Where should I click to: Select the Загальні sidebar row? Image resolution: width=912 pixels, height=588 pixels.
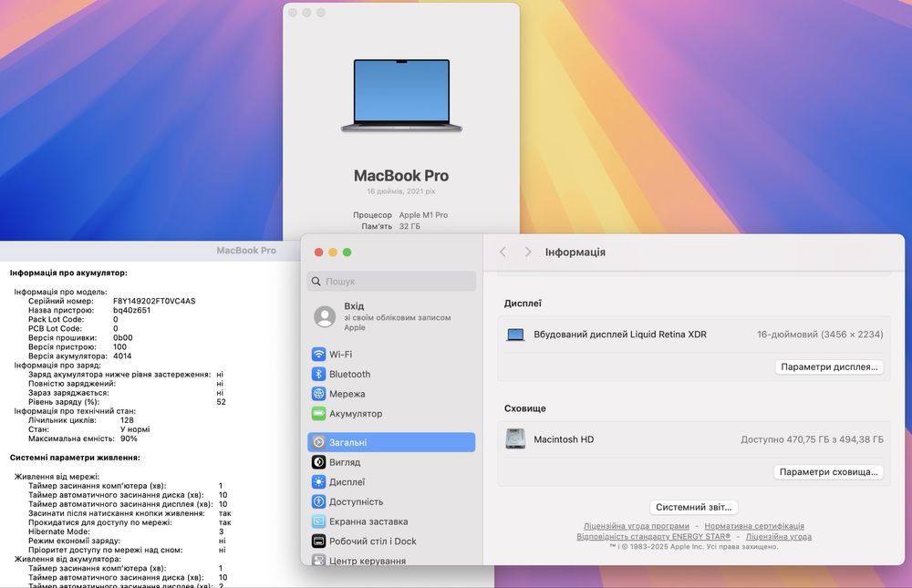tap(391, 442)
